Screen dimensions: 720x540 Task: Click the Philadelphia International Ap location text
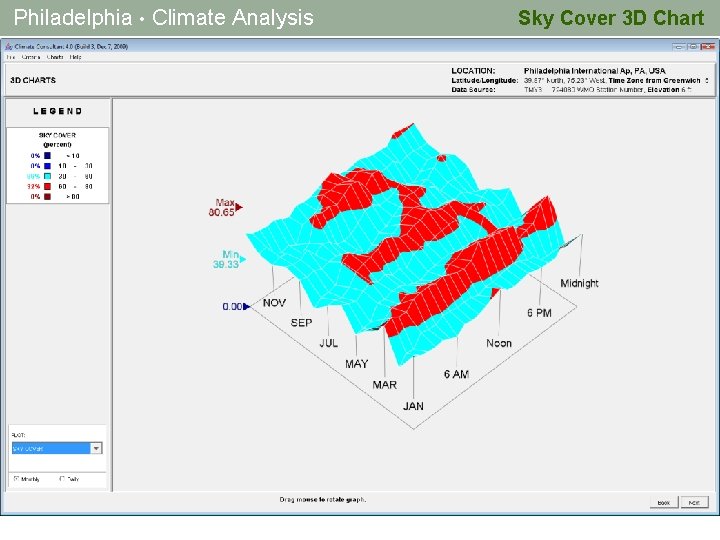pos(594,71)
